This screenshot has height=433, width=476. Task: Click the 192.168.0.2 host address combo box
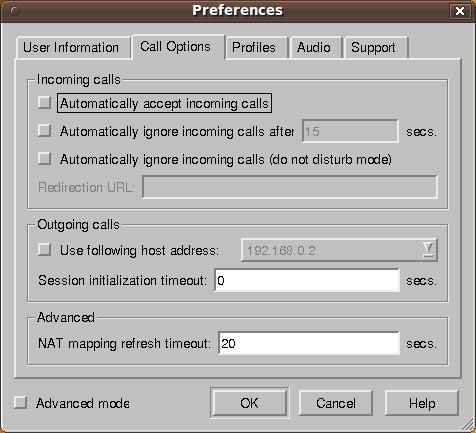(x=339, y=250)
